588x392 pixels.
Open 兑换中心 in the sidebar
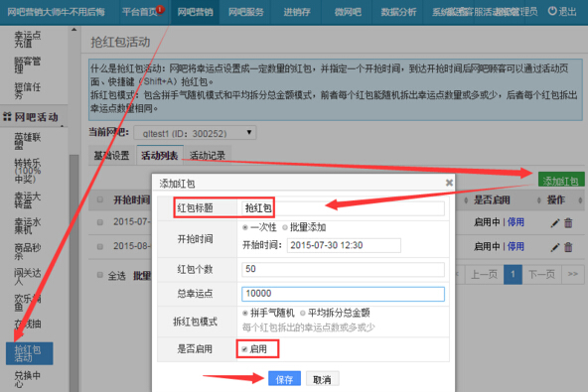point(28,379)
